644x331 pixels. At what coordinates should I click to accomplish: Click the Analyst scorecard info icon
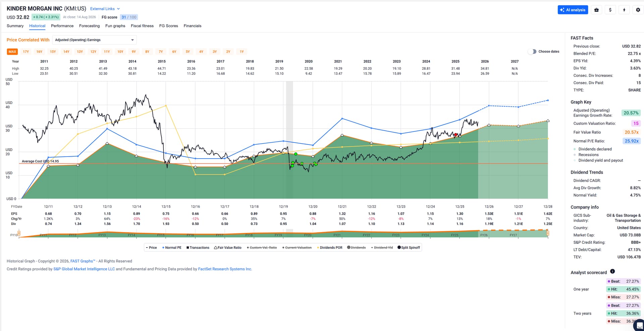coord(612,271)
